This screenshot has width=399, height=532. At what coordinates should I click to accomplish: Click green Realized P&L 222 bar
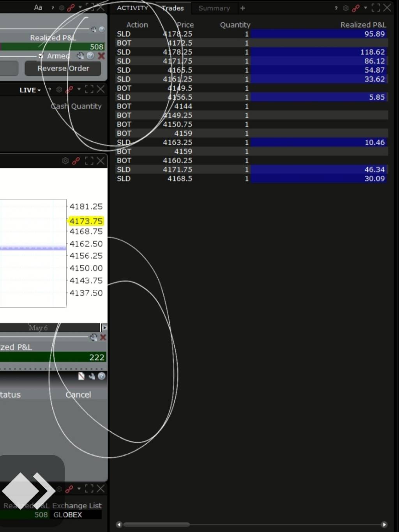pyautogui.click(x=53, y=357)
